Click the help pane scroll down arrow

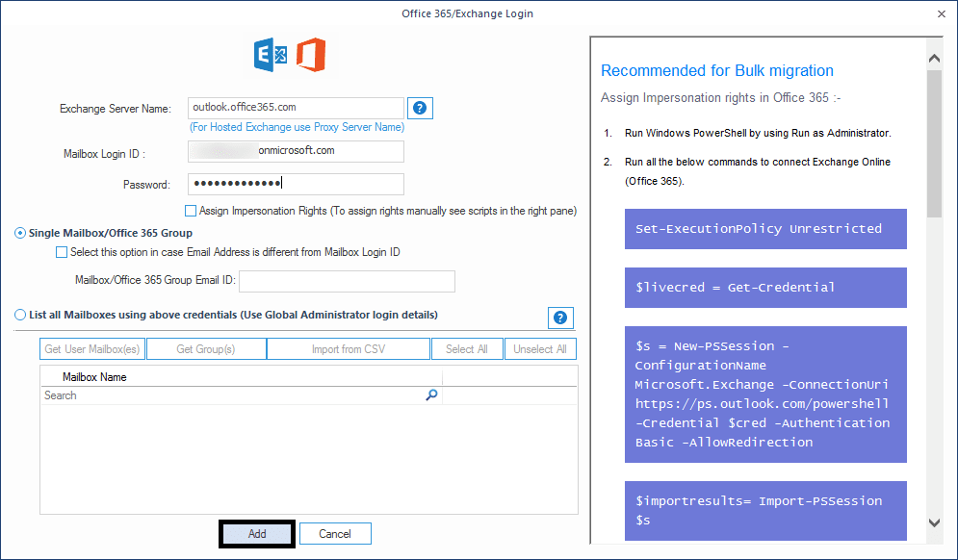click(x=934, y=522)
